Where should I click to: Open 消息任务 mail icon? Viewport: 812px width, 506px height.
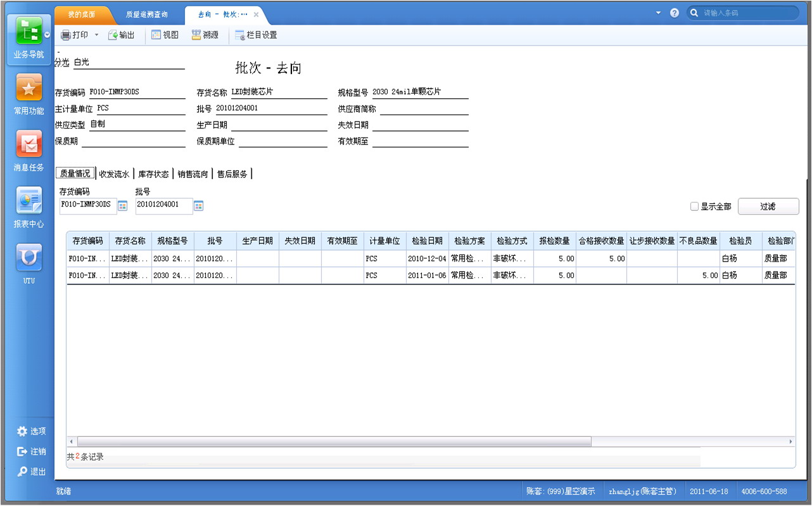click(29, 150)
